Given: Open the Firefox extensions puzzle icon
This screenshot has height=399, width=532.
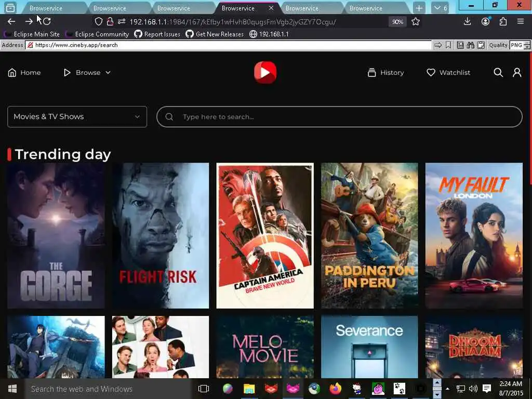Looking at the screenshot, I should point(503,22).
